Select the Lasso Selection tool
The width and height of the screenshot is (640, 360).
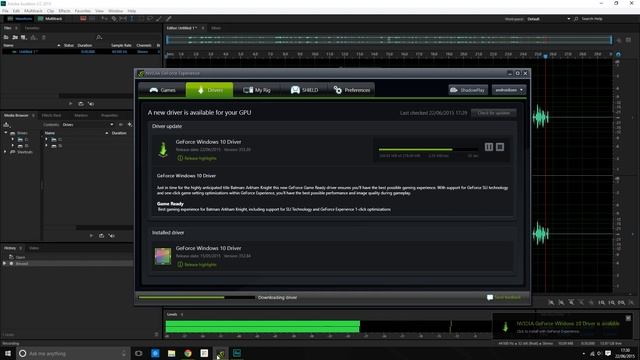150,19
